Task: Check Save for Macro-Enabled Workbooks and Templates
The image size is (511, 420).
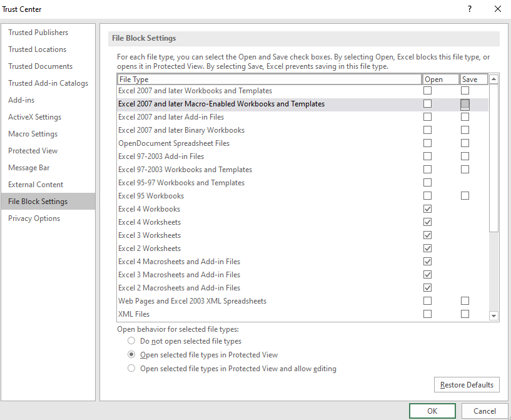Action: click(465, 104)
